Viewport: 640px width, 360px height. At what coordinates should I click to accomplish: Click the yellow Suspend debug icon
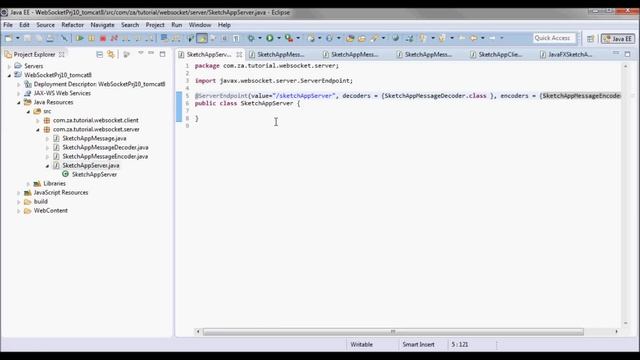coord(91,38)
